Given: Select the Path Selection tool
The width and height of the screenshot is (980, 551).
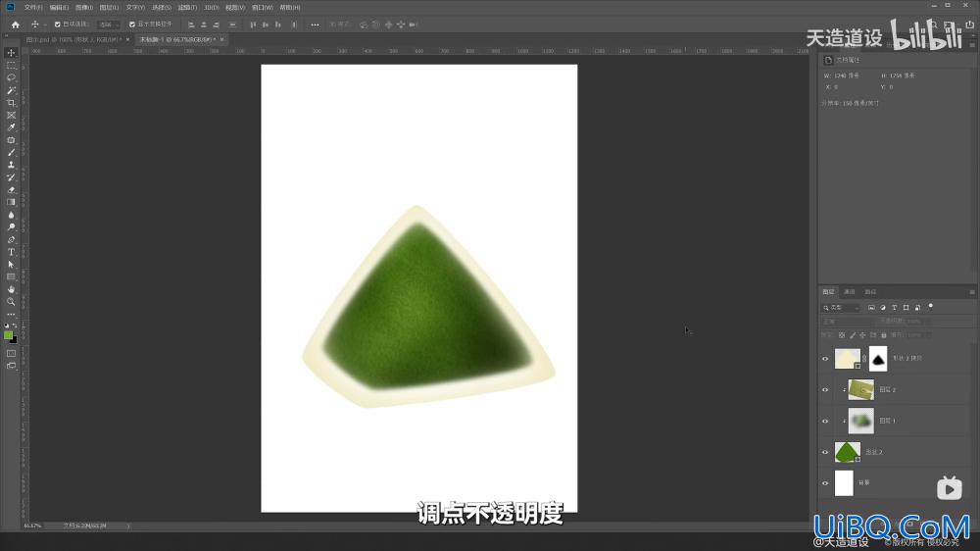Looking at the screenshot, I should pos(11,265).
